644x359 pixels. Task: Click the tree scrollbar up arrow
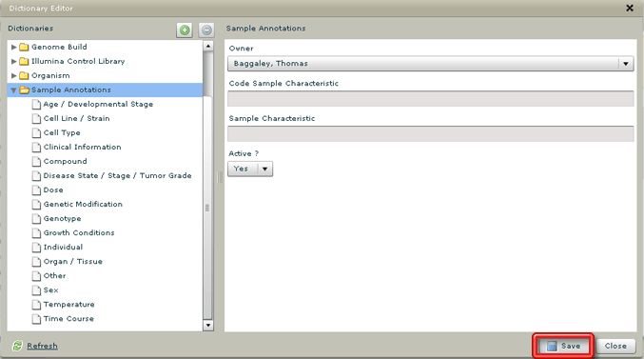point(208,46)
